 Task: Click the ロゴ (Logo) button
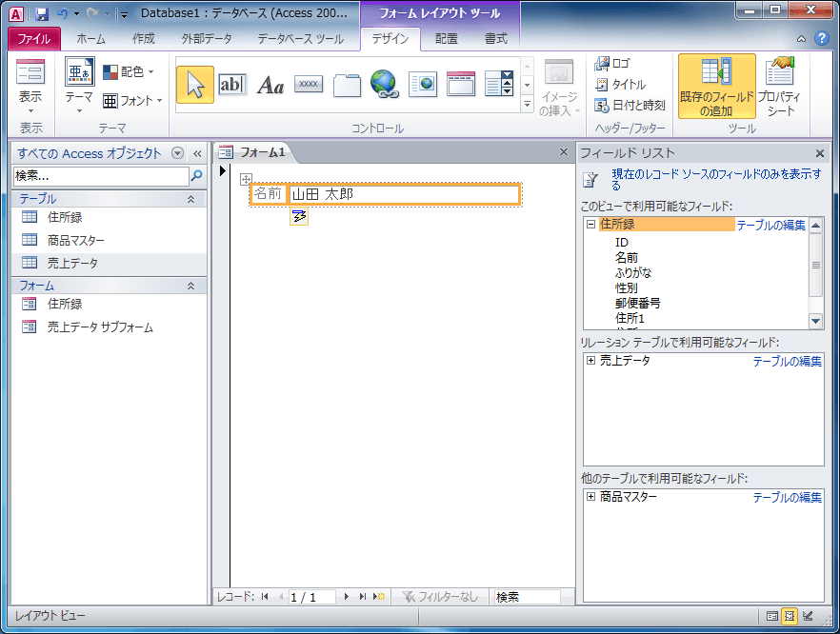pyautogui.click(x=611, y=64)
